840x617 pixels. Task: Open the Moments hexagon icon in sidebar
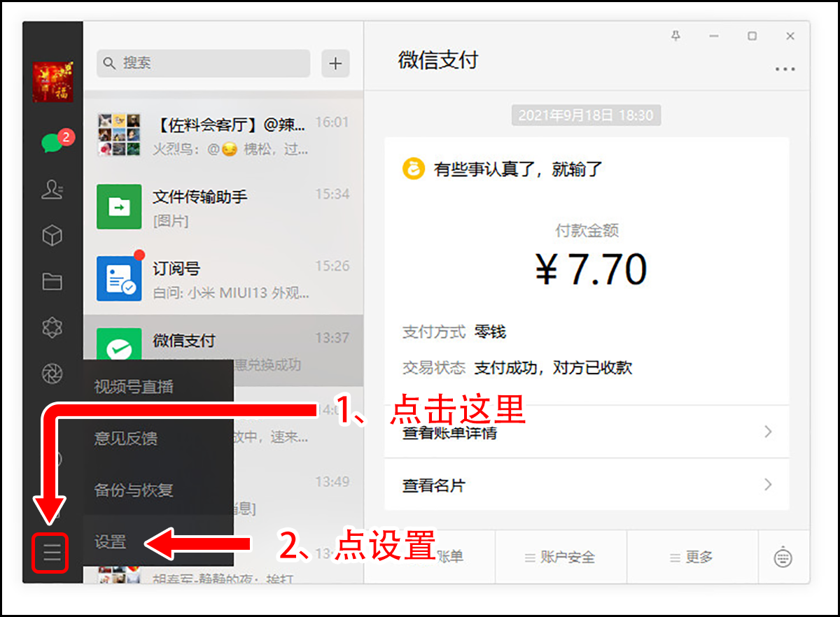pyautogui.click(x=52, y=327)
